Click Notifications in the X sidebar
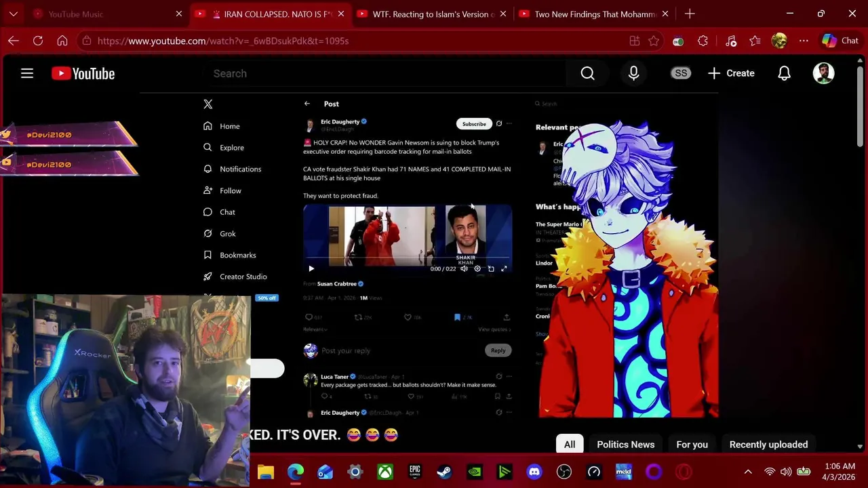Image resolution: width=868 pixels, height=488 pixels. 232,169
